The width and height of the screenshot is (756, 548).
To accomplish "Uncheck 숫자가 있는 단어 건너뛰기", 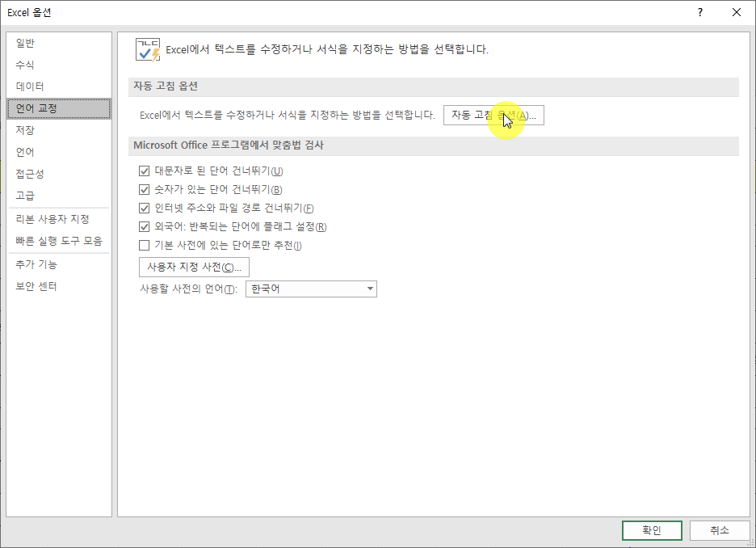I will coord(144,190).
